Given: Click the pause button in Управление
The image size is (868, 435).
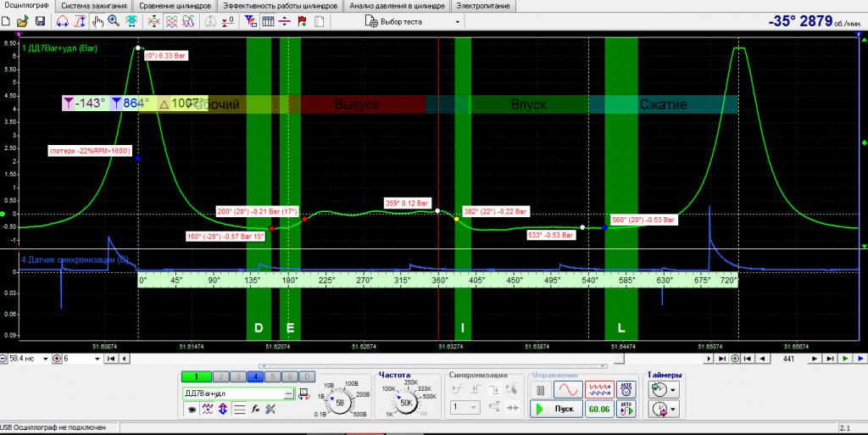Looking at the screenshot, I should click(540, 390).
